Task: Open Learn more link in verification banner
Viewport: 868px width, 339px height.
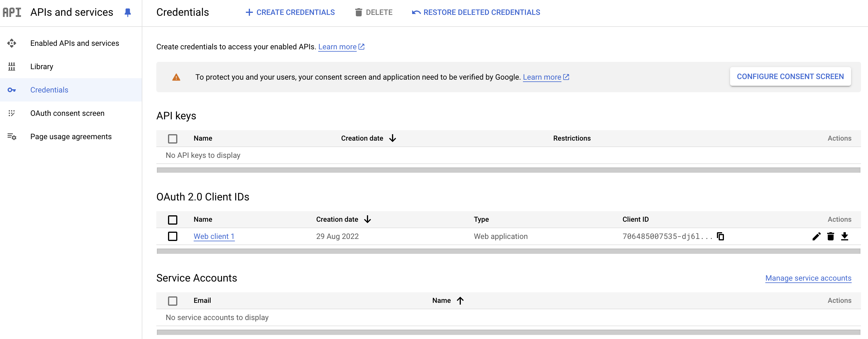Action: click(542, 77)
